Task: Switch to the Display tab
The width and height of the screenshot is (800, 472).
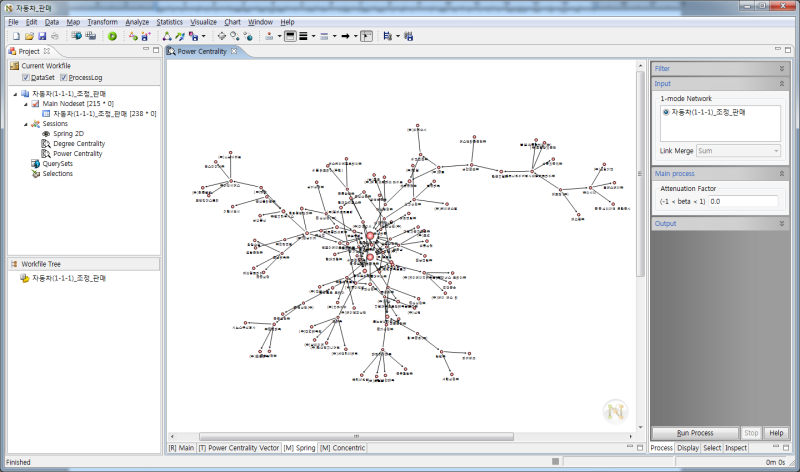Action: (688, 448)
